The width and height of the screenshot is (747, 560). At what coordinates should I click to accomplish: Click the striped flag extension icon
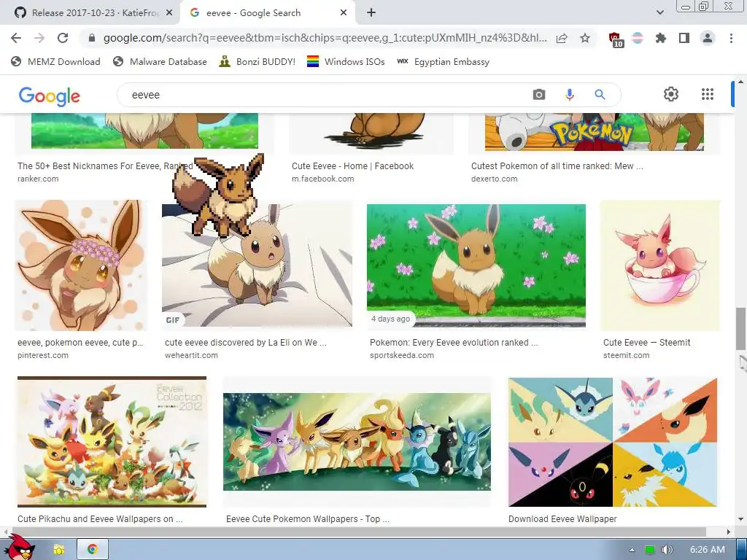click(638, 38)
